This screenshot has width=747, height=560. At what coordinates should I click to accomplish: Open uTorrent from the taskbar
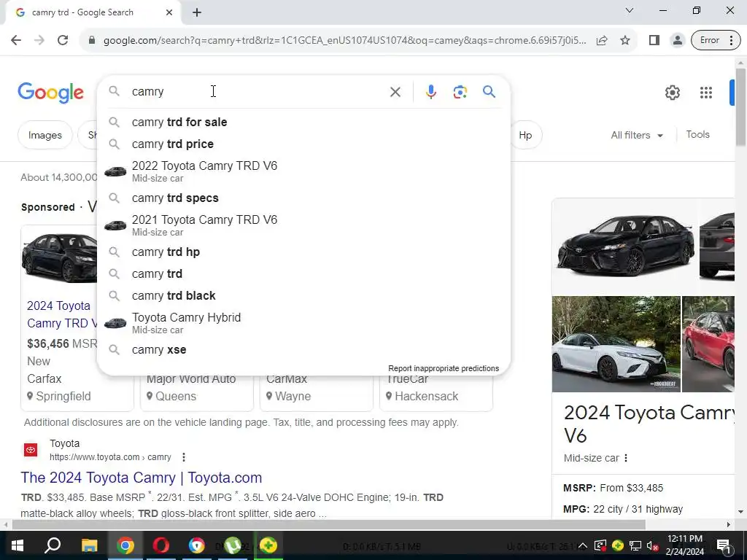click(232, 545)
